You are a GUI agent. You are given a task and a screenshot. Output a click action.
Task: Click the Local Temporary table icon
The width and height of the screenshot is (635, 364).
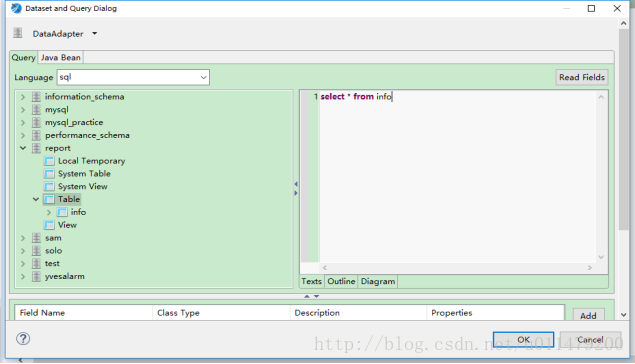pyautogui.click(x=49, y=161)
